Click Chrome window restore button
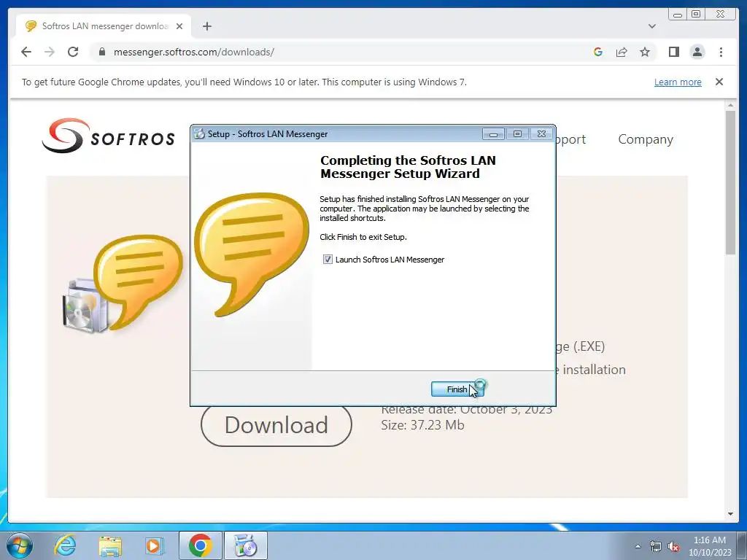 tap(696, 15)
